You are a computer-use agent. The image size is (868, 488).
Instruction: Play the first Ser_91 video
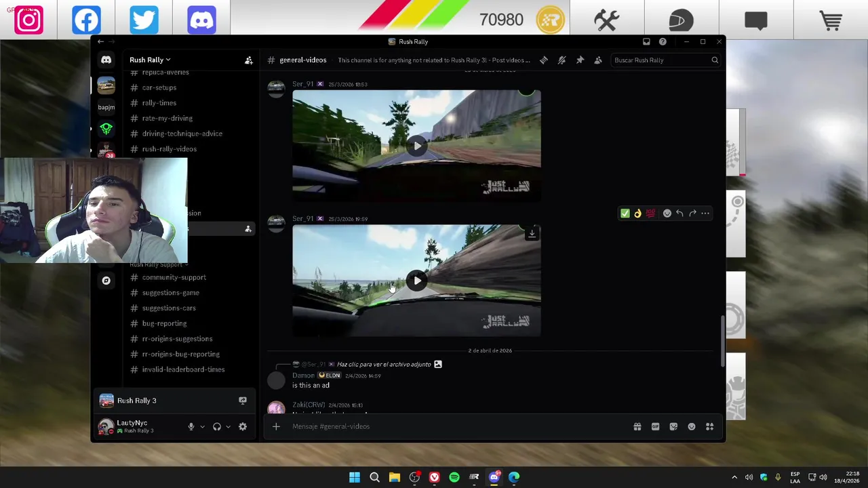click(x=416, y=146)
